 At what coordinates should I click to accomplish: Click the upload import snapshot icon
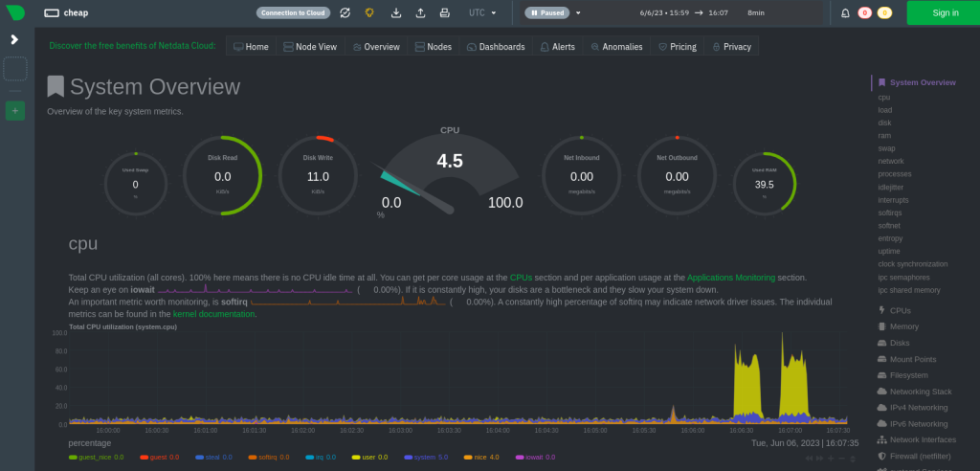coord(420,12)
